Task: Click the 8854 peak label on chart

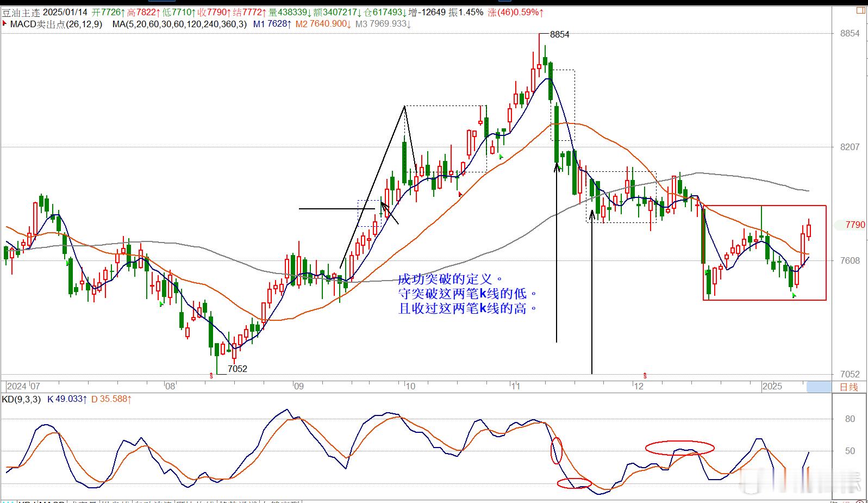Action: pyautogui.click(x=560, y=35)
